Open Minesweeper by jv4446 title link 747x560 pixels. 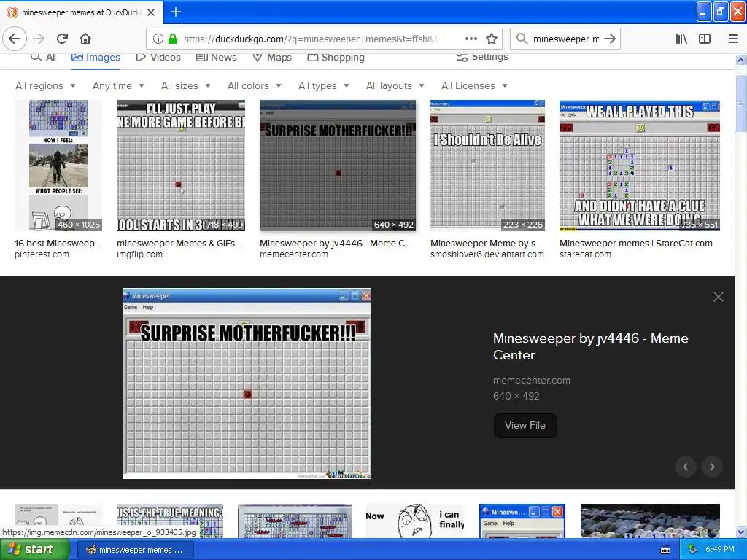tap(590, 346)
